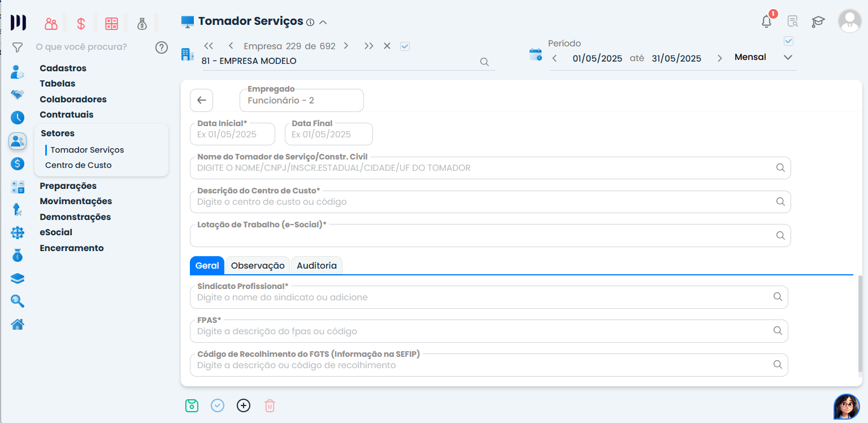Click the green save icon at bottom
This screenshot has height=423, width=868.
tap(192, 405)
